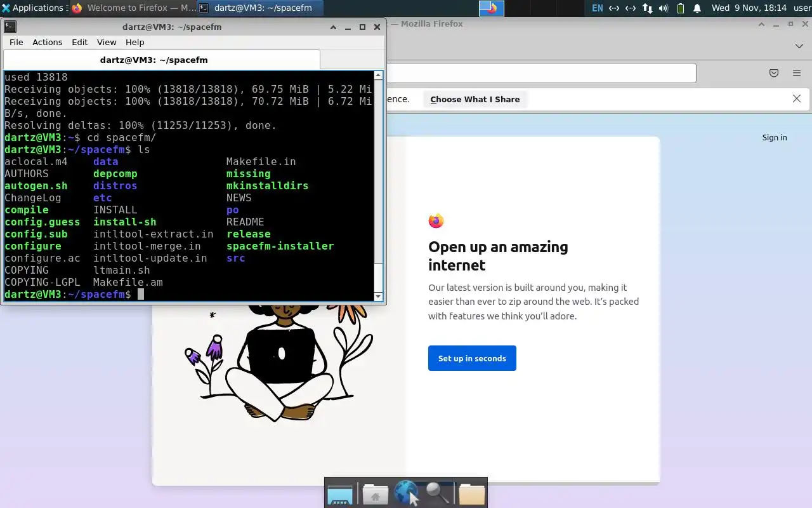Open the terminal Actions menu
The image size is (812, 508).
pyautogui.click(x=47, y=42)
